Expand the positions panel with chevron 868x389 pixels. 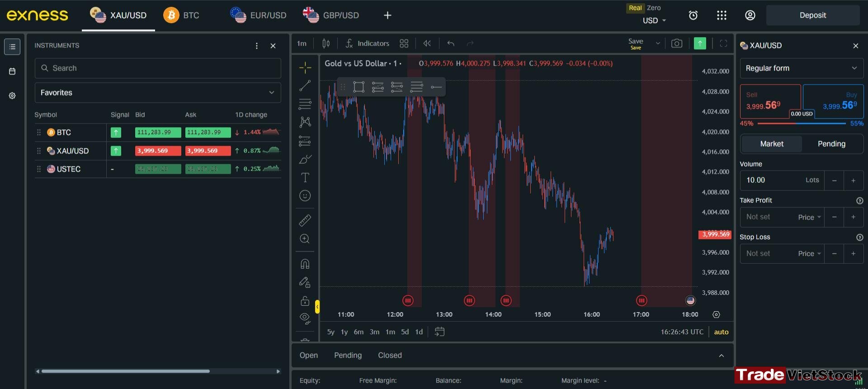coord(722,356)
